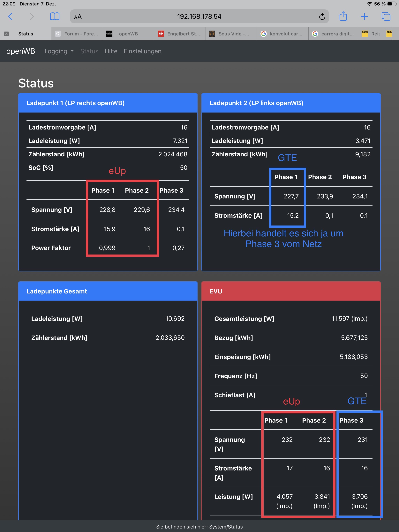Viewport: 399px width, 532px height.
Task: Switch to the openWB browser tab
Action: [128, 34]
